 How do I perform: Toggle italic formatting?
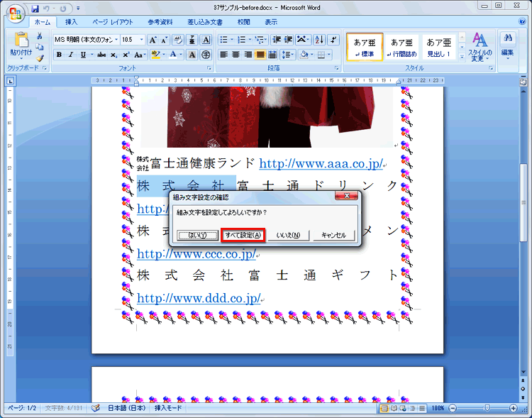pyautogui.click(x=71, y=55)
